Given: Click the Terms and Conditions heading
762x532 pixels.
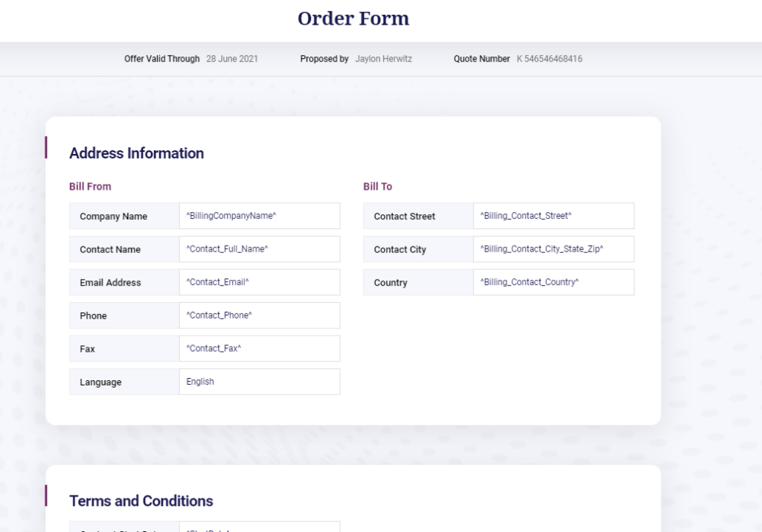Looking at the screenshot, I should [141, 501].
